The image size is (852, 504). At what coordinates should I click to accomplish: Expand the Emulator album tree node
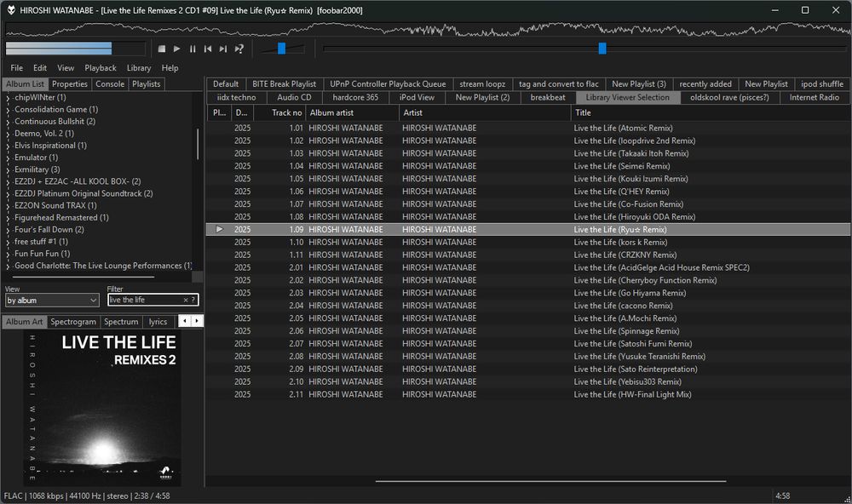click(x=9, y=158)
